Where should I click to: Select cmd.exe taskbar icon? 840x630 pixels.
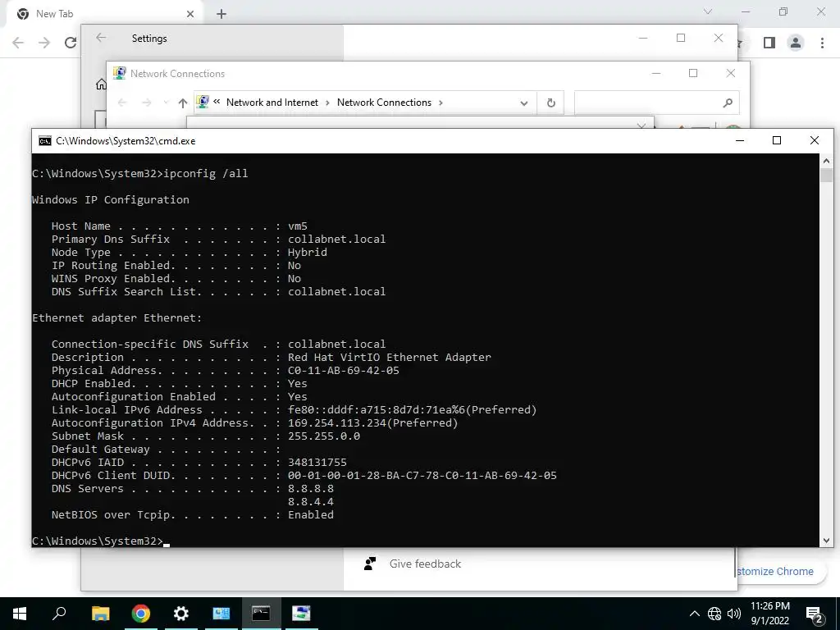click(262, 614)
